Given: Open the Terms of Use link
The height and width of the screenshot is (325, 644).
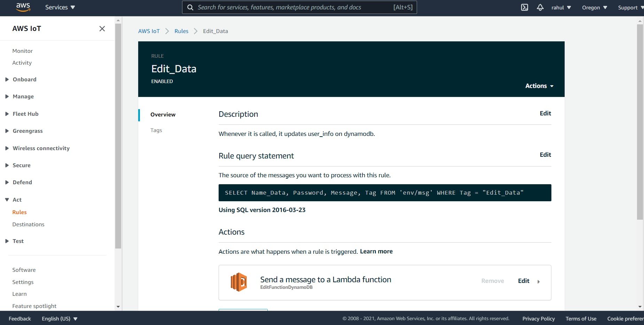Looking at the screenshot, I should (x=581, y=319).
